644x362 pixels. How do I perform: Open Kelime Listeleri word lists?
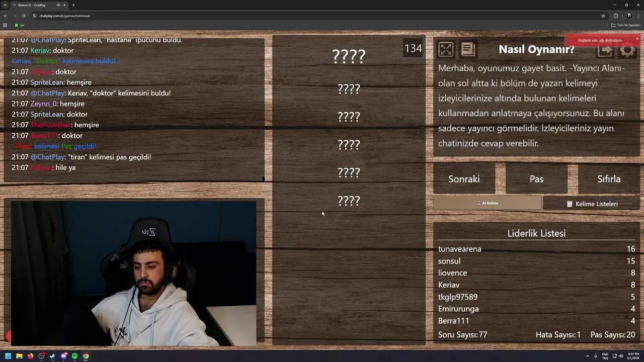pos(593,204)
